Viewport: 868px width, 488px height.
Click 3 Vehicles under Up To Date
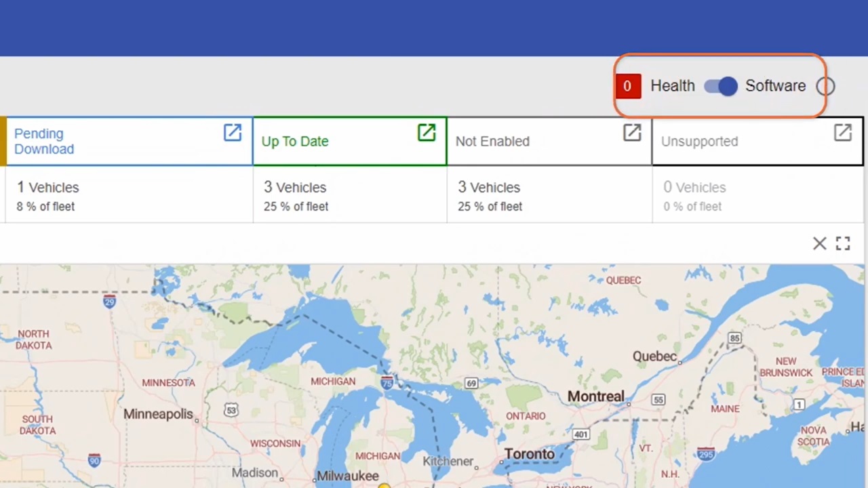click(x=295, y=188)
